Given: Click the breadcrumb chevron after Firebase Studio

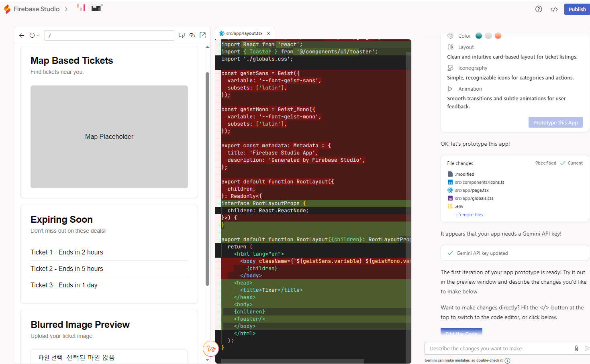Looking at the screenshot, I should pyautogui.click(x=66, y=9).
